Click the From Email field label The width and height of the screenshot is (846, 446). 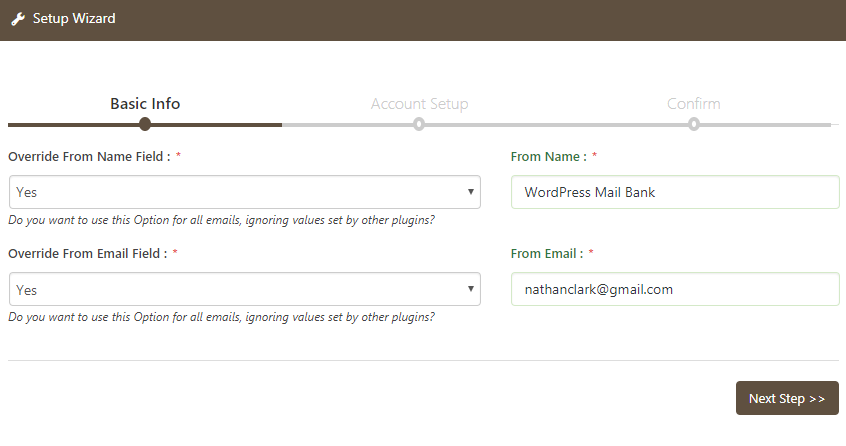coord(547,254)
